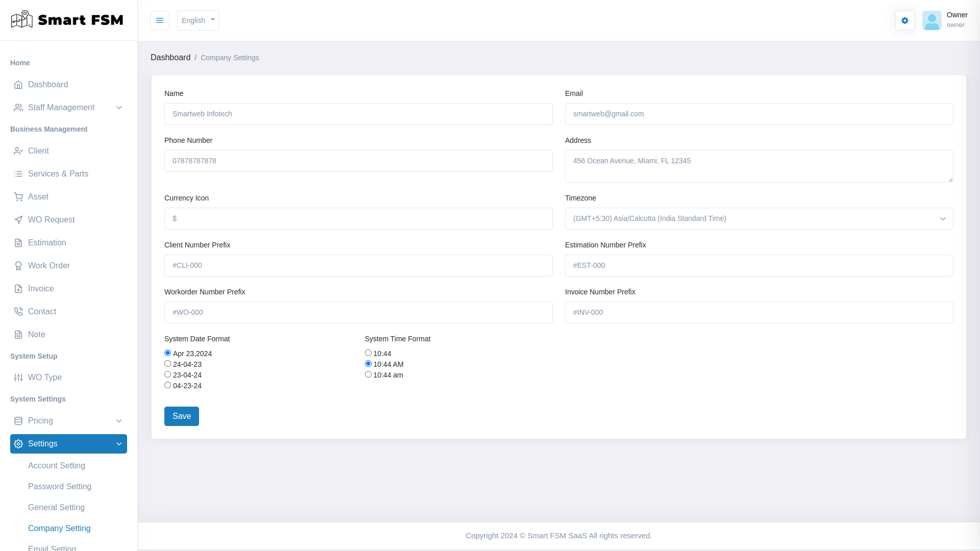This screenshot has width=980, height=551.
Task: Open the Services & Parts list icon
Action: [x=19, y=173]
